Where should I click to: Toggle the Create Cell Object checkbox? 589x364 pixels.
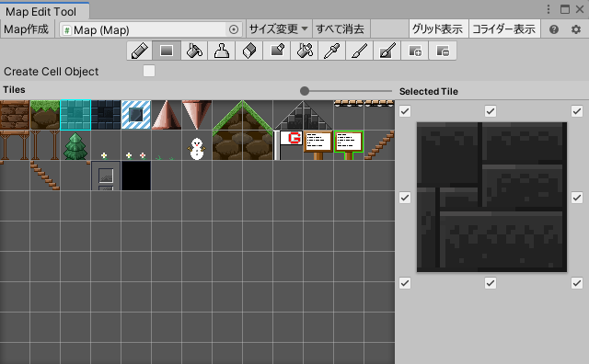point(149,71)
